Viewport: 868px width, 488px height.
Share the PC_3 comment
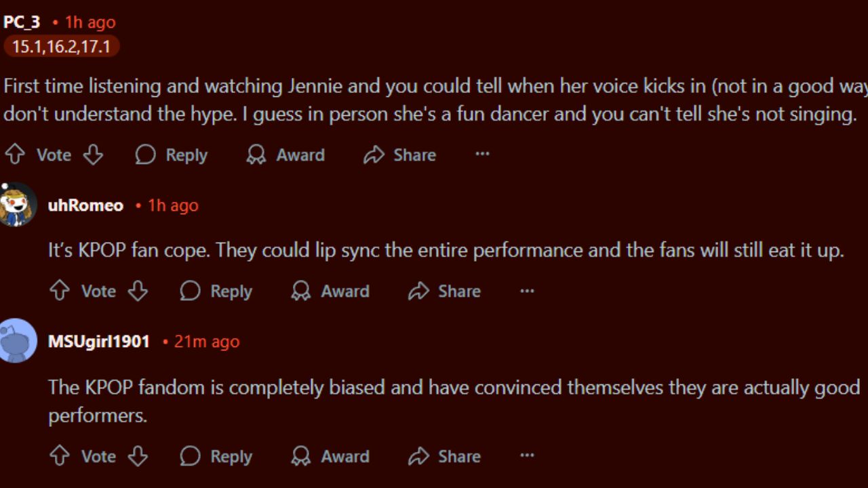(x=399, y=155)
